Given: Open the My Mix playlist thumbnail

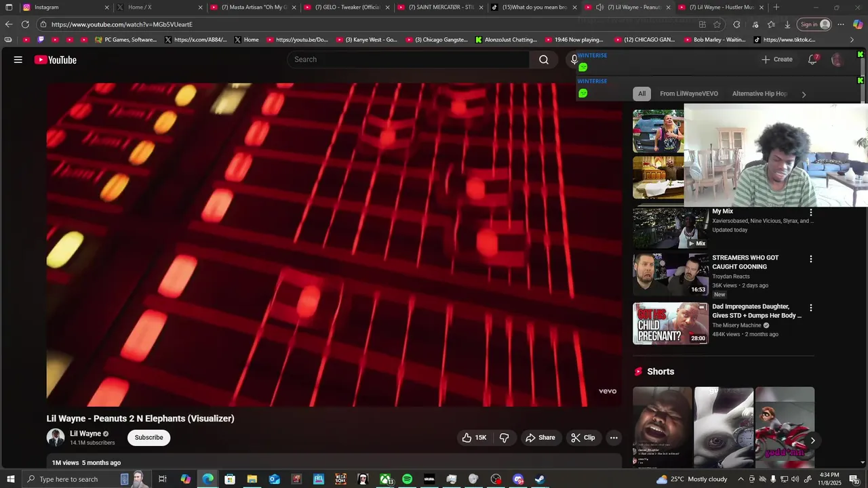Looking at the screenshot, I should pos(671,228).
